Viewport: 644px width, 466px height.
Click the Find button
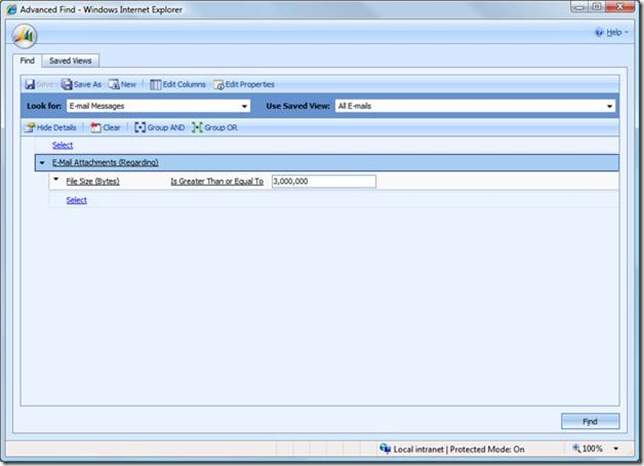tap(590, 421)
